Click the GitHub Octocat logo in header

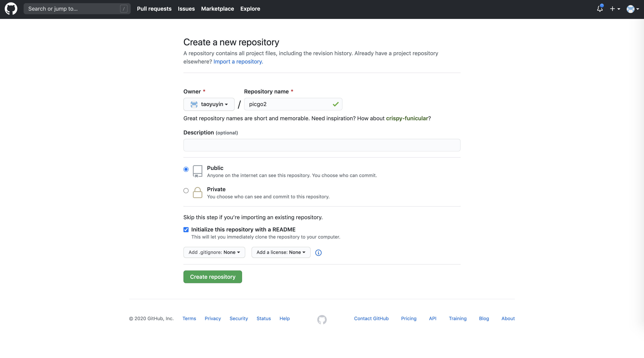(11, 9)
